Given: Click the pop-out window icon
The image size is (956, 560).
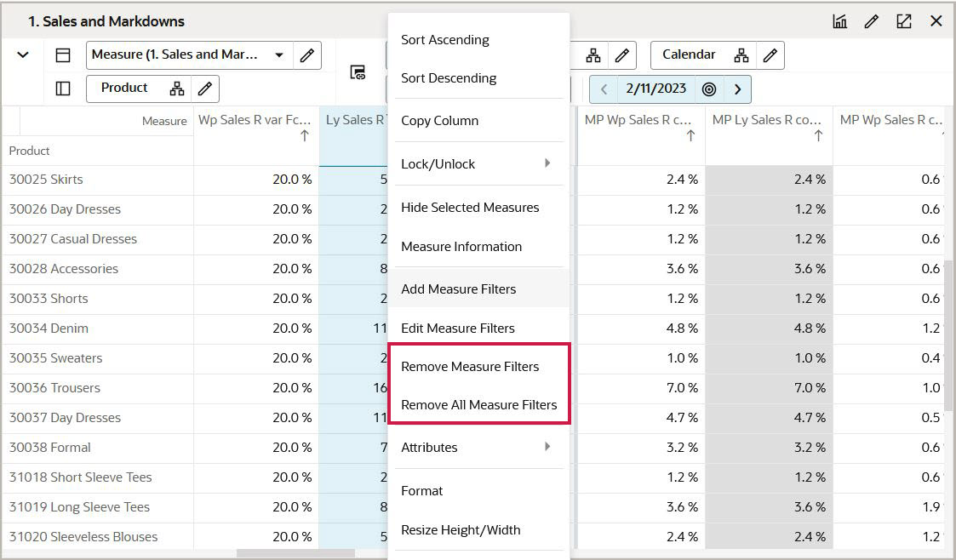Looking at the screenshot, I should pos(903,20).
